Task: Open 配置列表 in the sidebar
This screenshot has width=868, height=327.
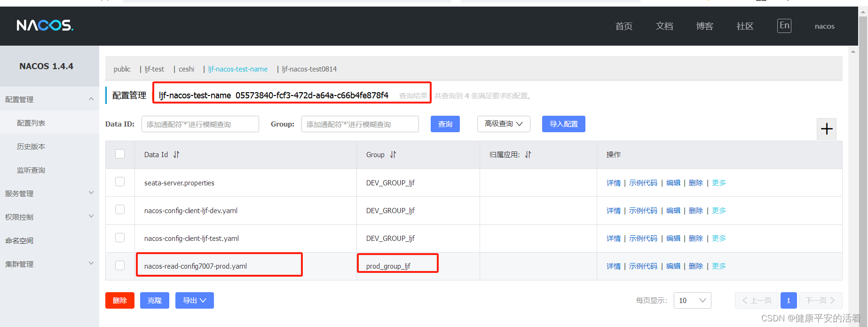Action: point(31,123)
